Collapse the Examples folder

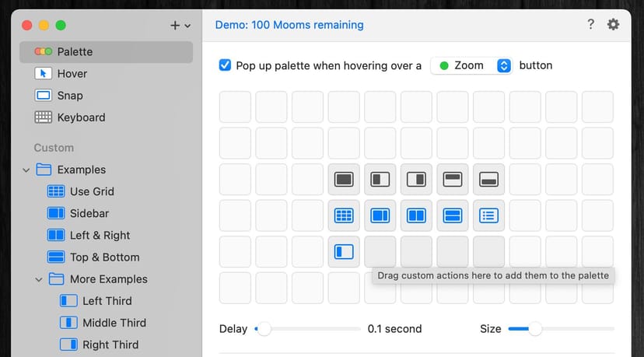point(26,170)
